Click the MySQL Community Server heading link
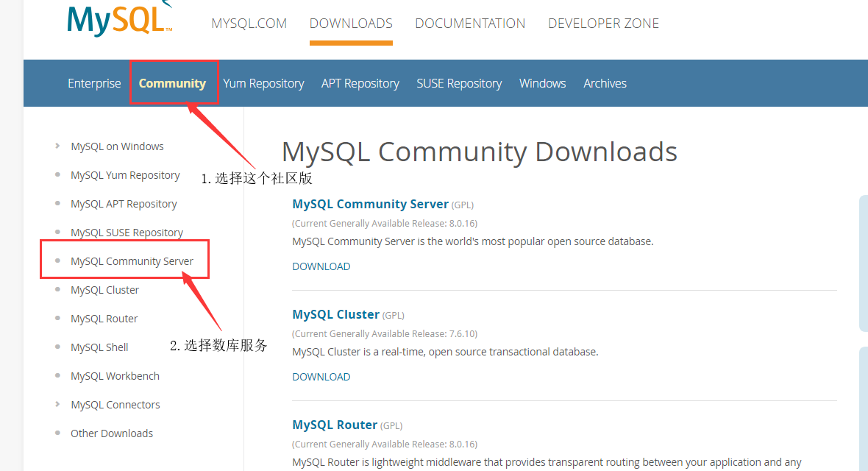868x471 pixels. (370, 204)
